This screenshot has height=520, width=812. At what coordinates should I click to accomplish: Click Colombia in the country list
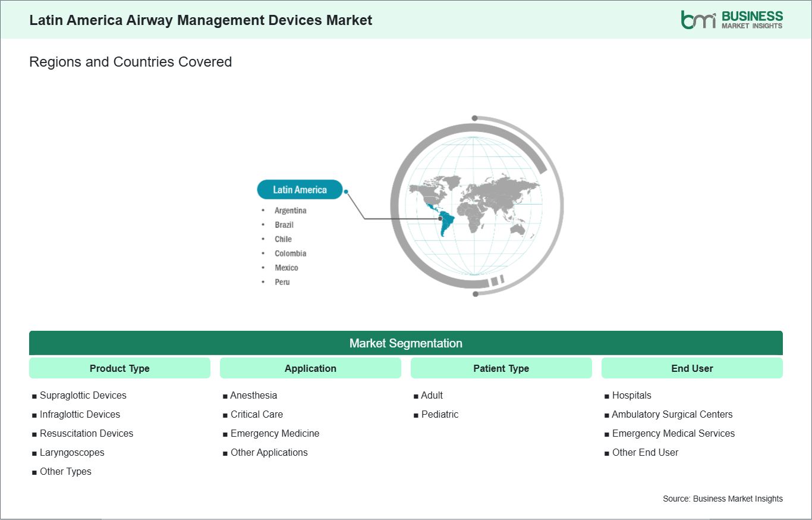tap(291, 253)
